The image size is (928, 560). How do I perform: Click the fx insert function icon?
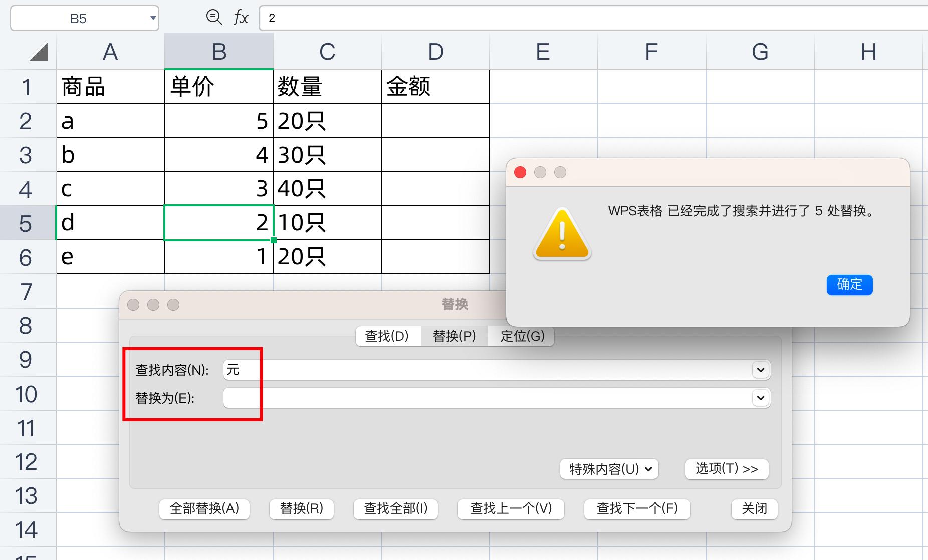pos(242,17)
